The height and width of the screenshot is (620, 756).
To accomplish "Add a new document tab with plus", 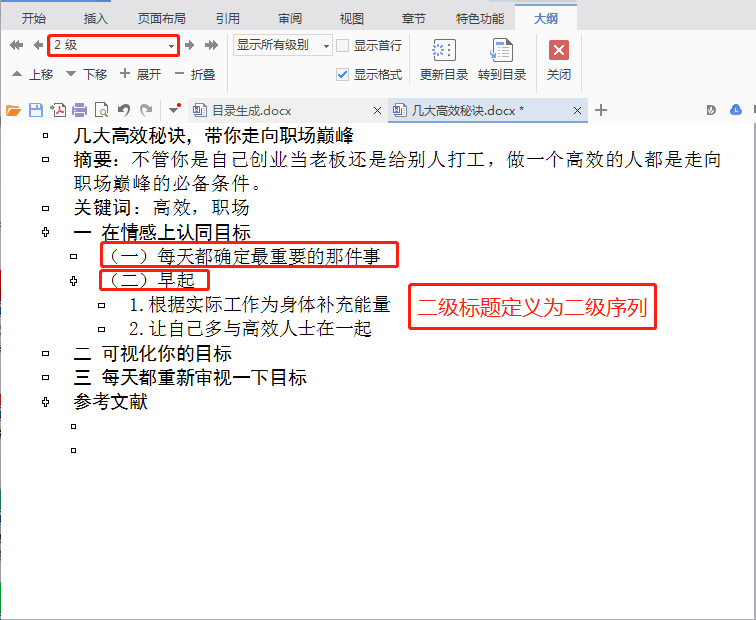I will 601,110.
